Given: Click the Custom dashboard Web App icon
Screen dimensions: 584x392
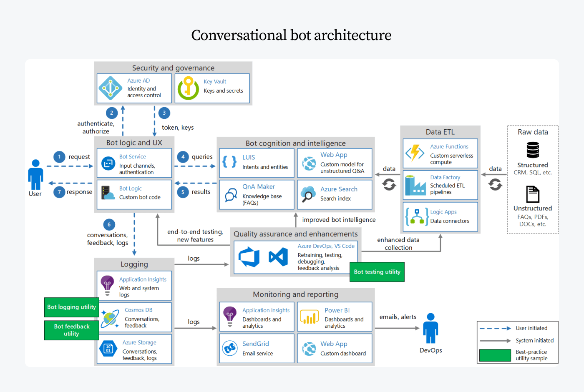Looking at the screenshot, I should coord(309,349).
